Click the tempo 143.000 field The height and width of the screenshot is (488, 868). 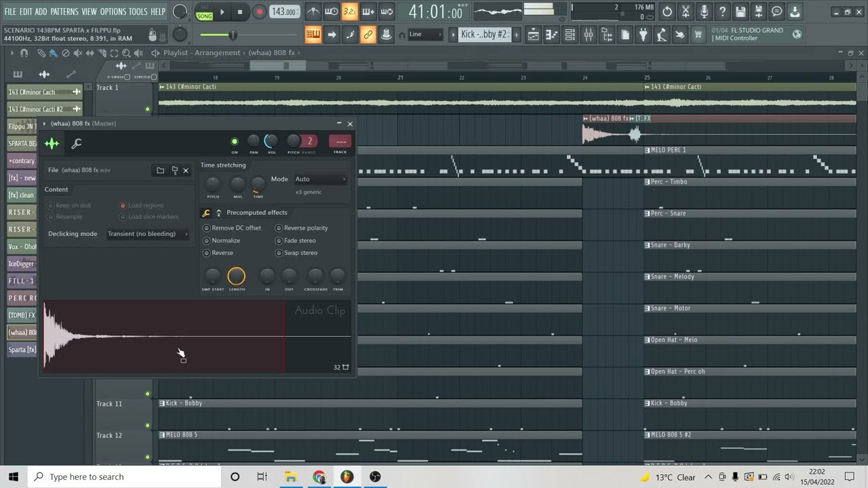[285, 12]
